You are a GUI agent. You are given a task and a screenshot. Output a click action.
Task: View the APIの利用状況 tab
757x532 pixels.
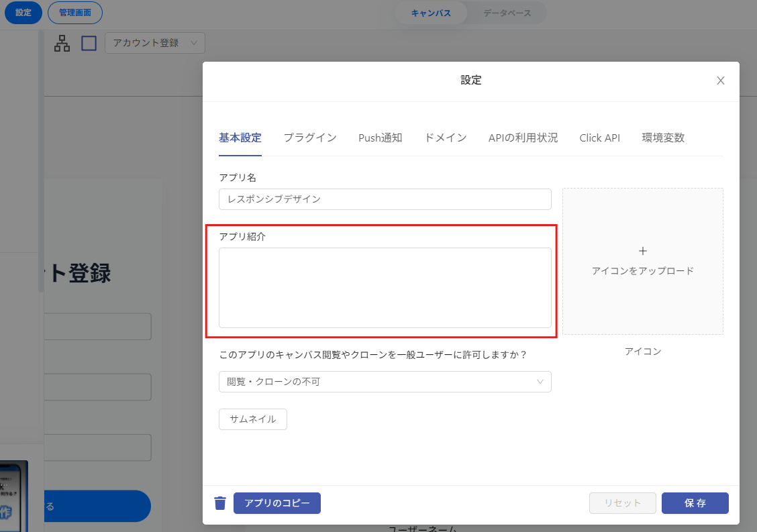click(523, 138)
